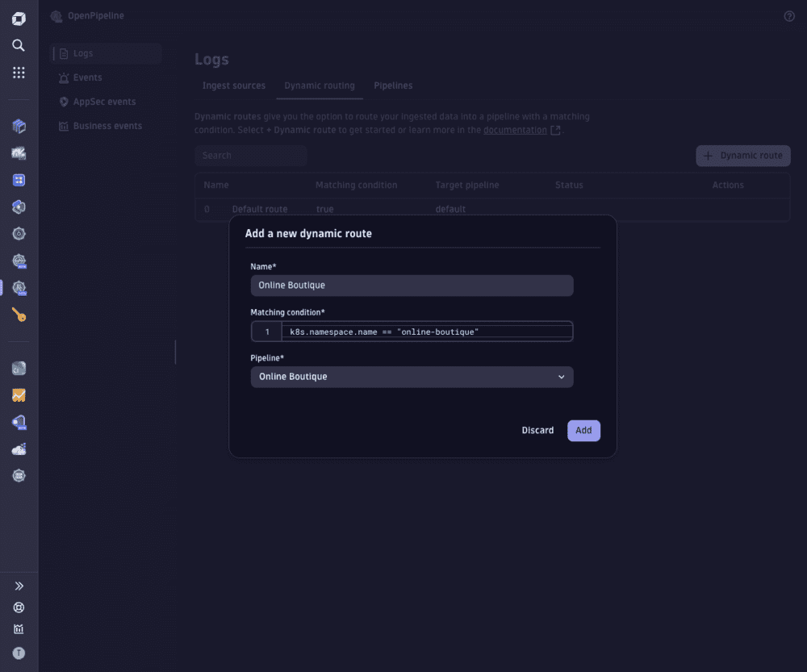
Task: Expand the collapsed side panel handle
Action: 176,353
